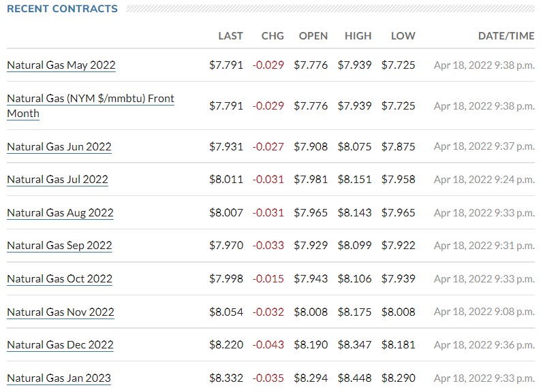Viewport: 543px width, 392px height.
Task: Click the DATE/TIME column header
Action: pyautogui.click(x=506, y=36)
